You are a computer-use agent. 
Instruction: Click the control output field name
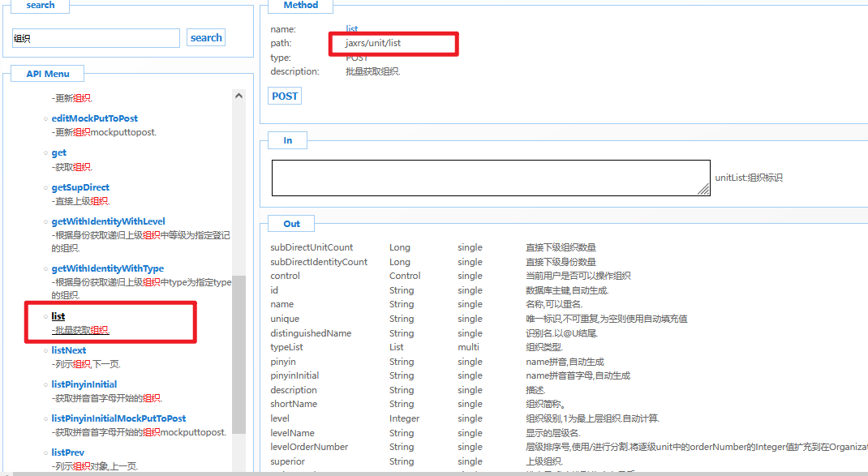pyautogui.click(x=285, y=276)
